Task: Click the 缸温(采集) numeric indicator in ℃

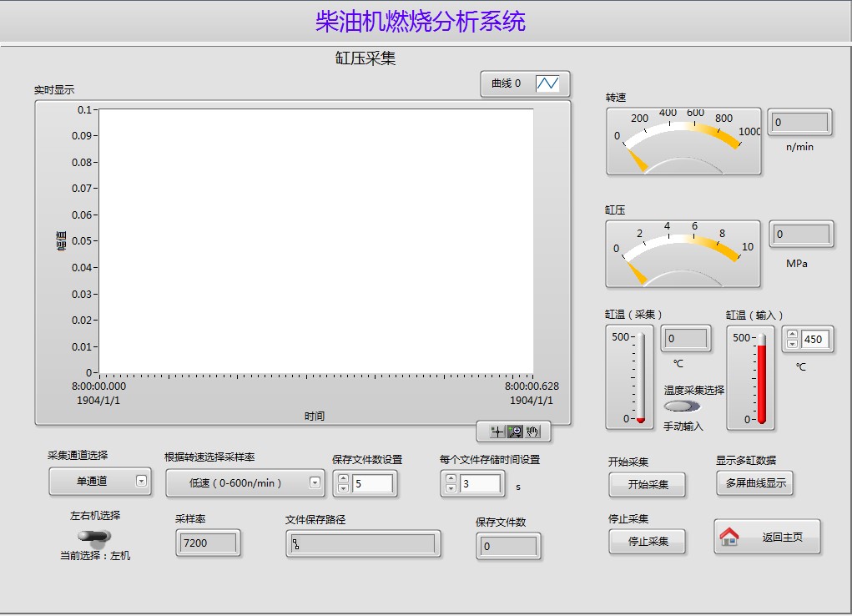Action: pyautogui.click(x=686, y=338)
